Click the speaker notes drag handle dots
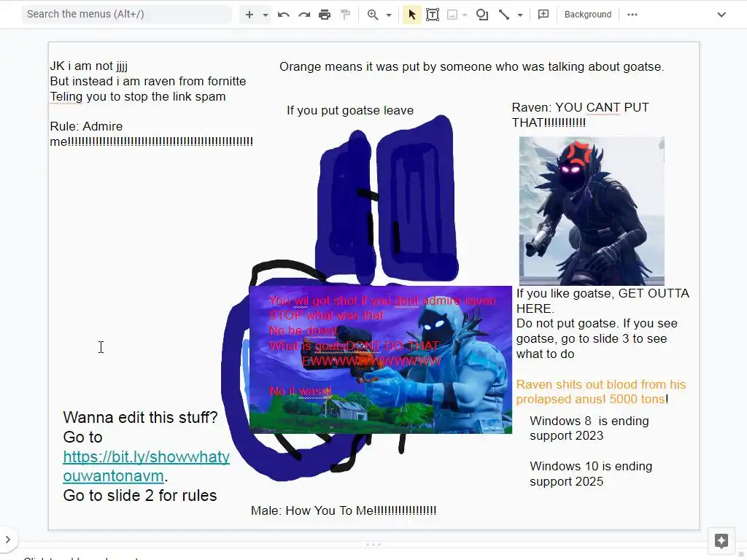Screen dimensions: 747x560 373,544
